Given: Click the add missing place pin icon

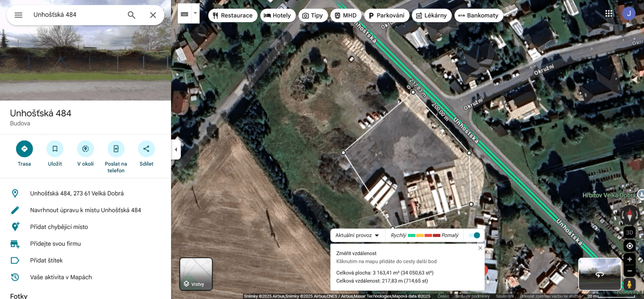Looking at the screenshot, I should tap(15, 227).
